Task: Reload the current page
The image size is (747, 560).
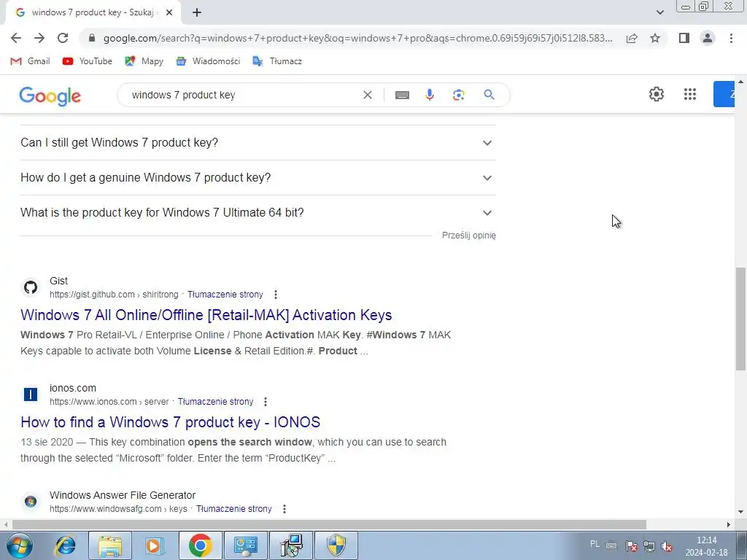Action: tap(63, 38)
